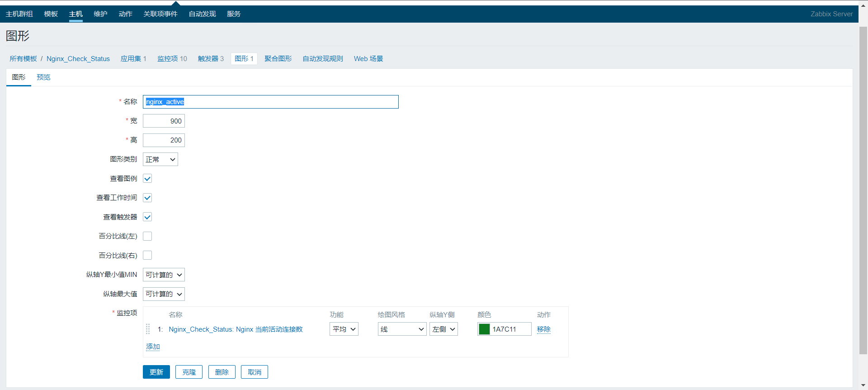Screen dimensions: 868x390
Task: Enable the 百分比线(右) checkbox
Action: click(147, 255)
